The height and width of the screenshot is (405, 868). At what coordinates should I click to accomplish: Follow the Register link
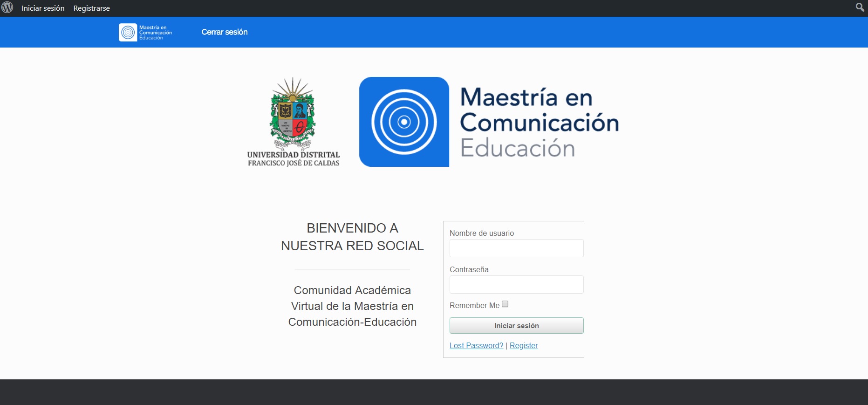524,346
